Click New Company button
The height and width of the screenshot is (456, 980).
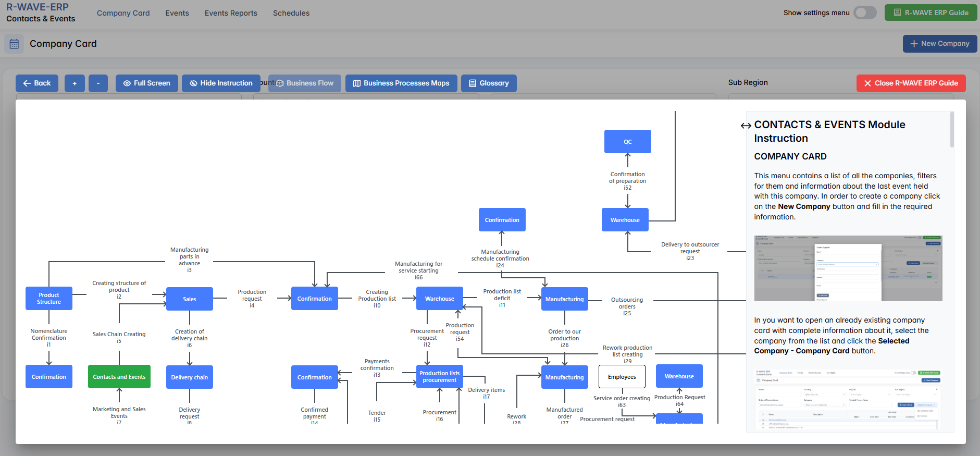pos(939,44)
